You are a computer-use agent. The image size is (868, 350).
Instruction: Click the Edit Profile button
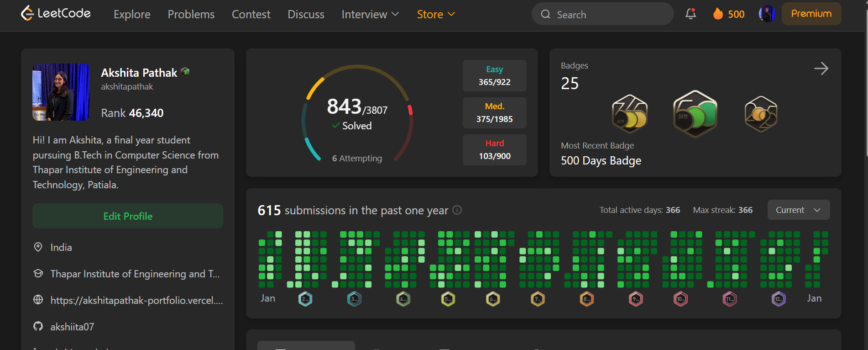[128, 216]
